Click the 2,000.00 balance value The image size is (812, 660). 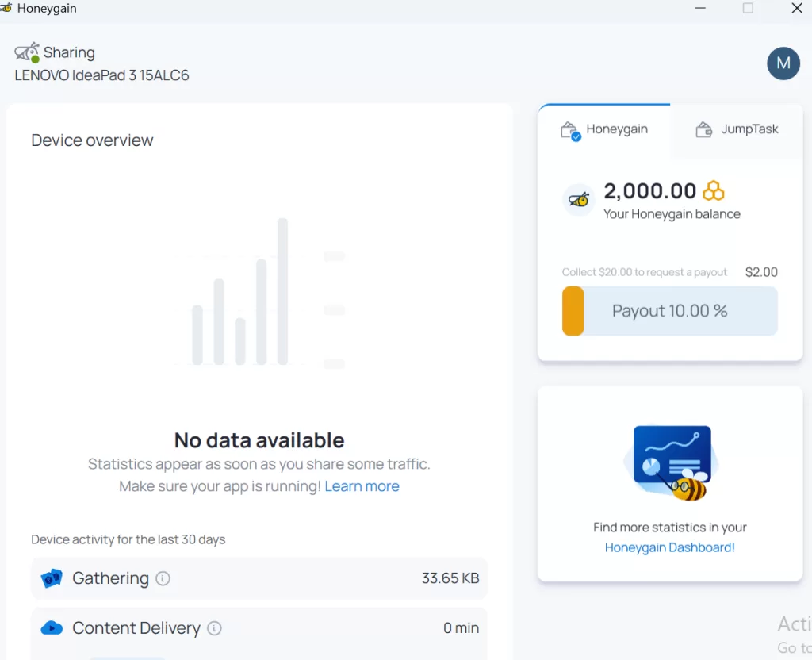(650, 191)
